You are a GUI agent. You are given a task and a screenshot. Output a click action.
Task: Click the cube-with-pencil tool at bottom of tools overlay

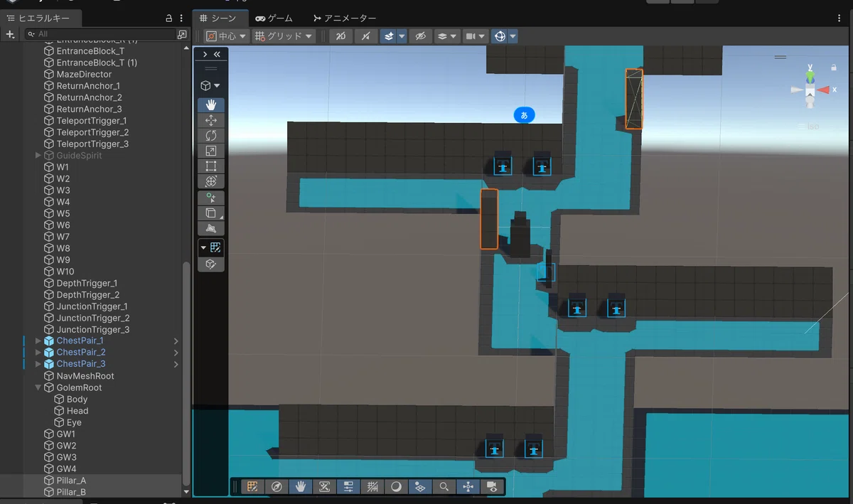click(210, 264)
